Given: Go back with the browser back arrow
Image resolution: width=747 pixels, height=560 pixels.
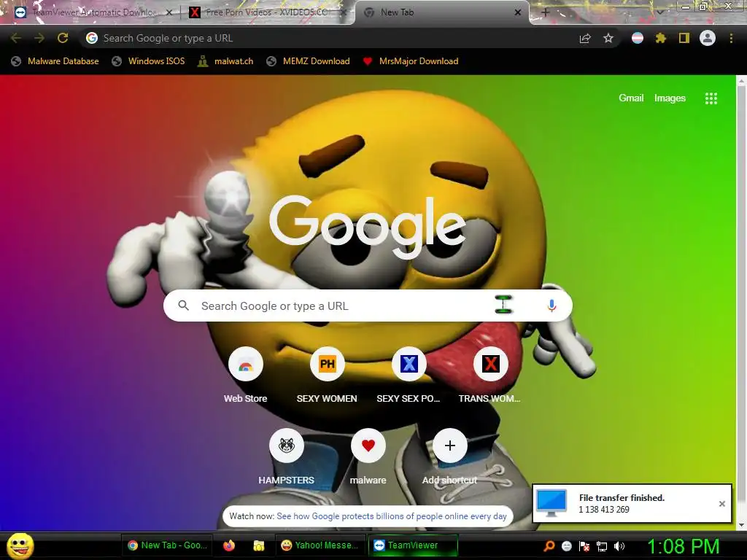Looking at the screenshot, I should [x=16, y=38].
